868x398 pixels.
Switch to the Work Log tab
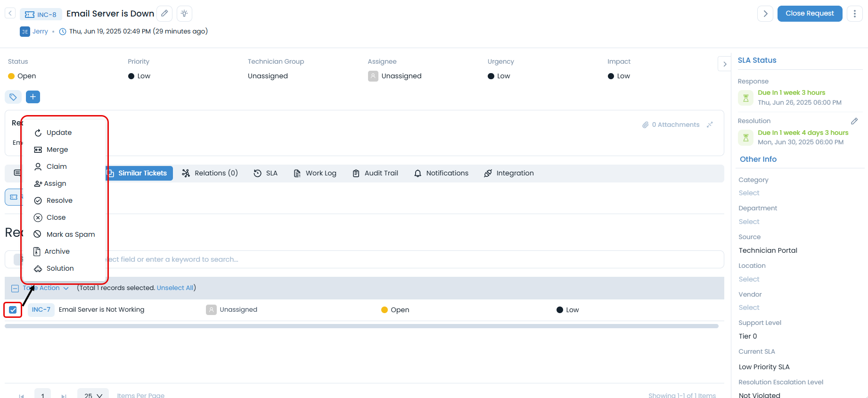coord(315,173)
